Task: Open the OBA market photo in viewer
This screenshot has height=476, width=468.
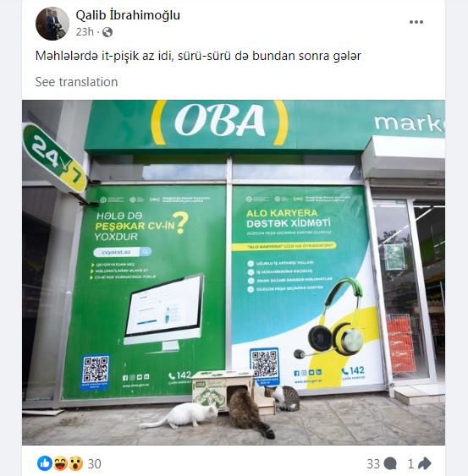Action: pyautogui.click(x=234, y=272)
